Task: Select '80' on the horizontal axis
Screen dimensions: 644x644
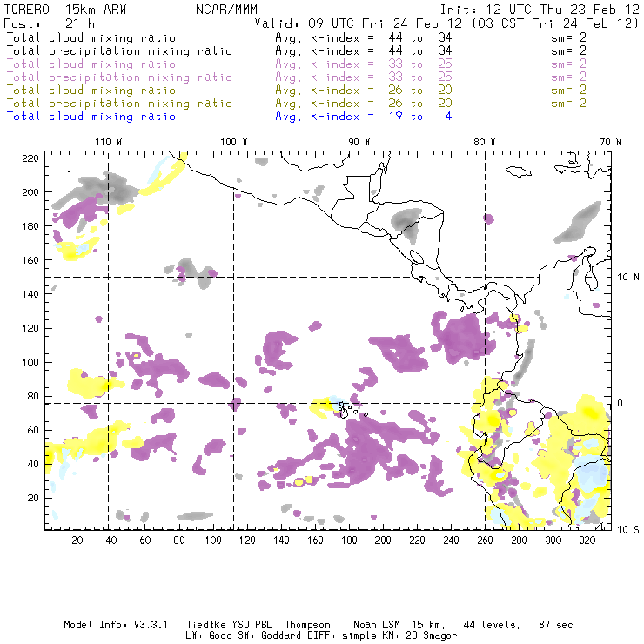Action: (x=179, y=540)
